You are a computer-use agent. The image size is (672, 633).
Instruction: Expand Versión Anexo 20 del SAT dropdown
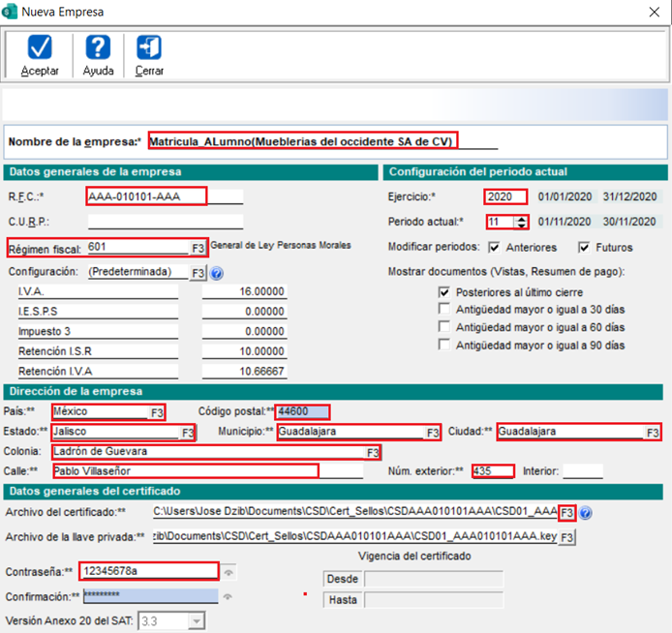(x=197, y=621)
